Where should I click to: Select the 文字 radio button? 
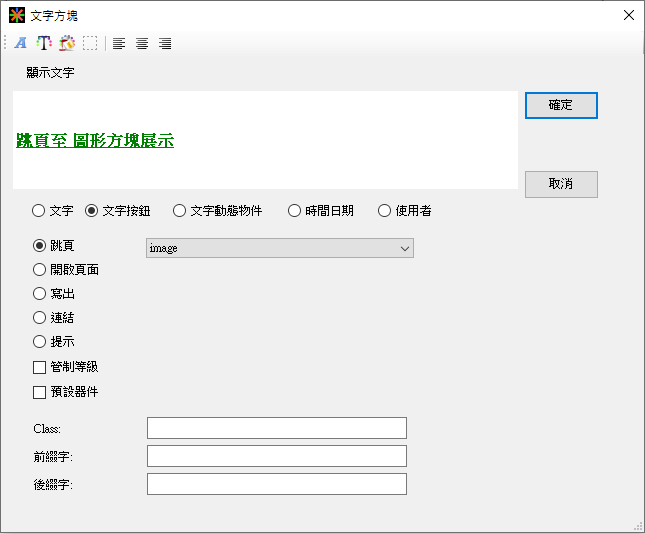(39, 211)
